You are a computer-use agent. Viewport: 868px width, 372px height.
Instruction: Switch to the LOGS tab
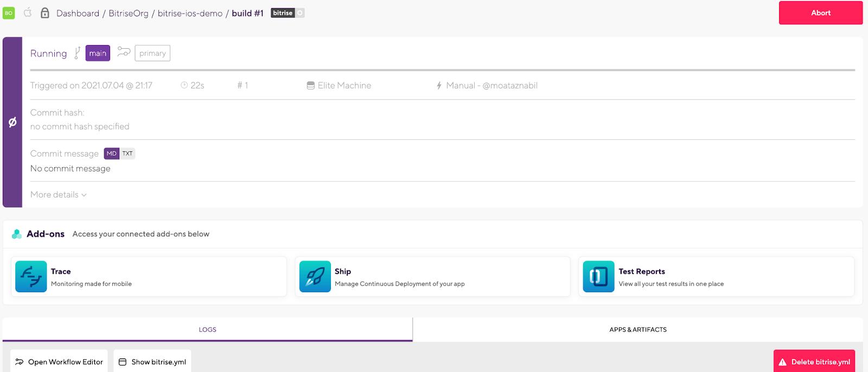point(208,330)
